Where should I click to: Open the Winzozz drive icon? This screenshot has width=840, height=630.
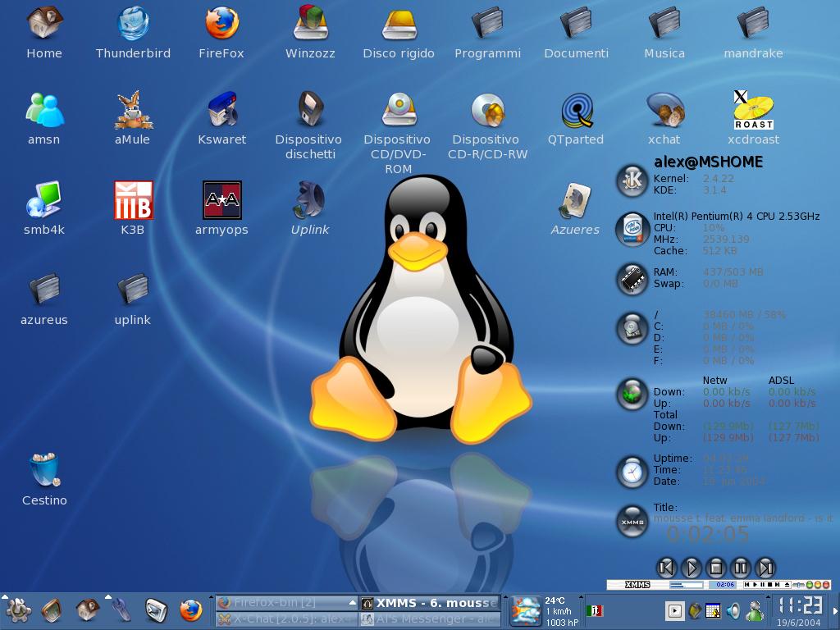(x=311, y=22)
